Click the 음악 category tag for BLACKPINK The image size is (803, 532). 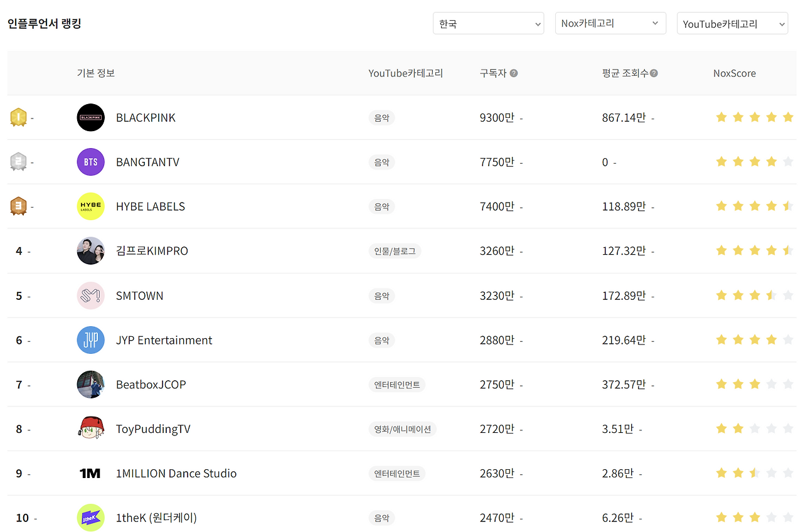coord(381,117)
